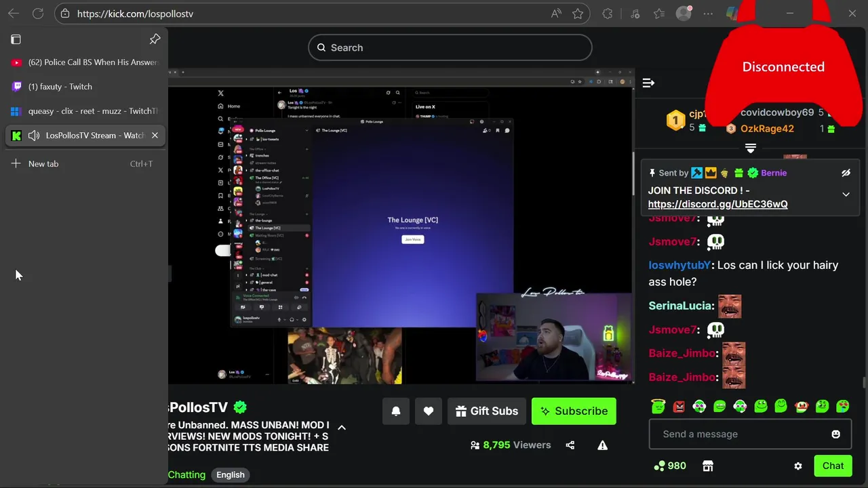
Task: Open the channel shop store icon
Action: pyautogui.click(x=708, y=466)
